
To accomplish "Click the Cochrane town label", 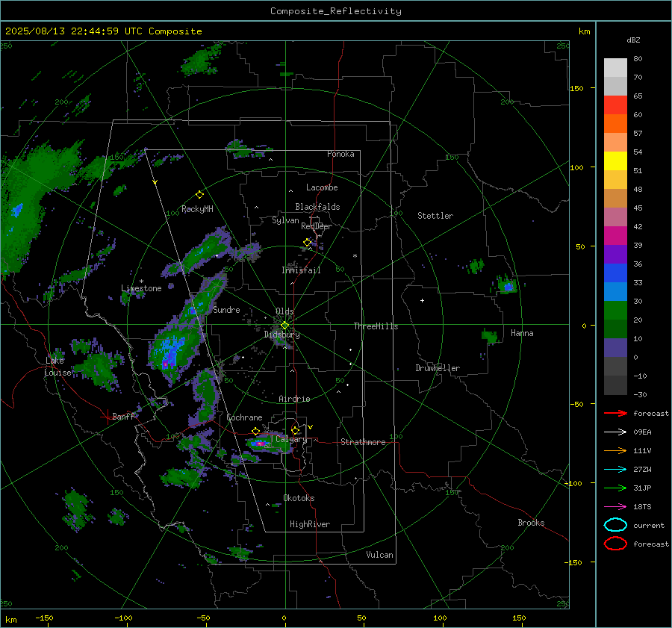I will 244,417.
